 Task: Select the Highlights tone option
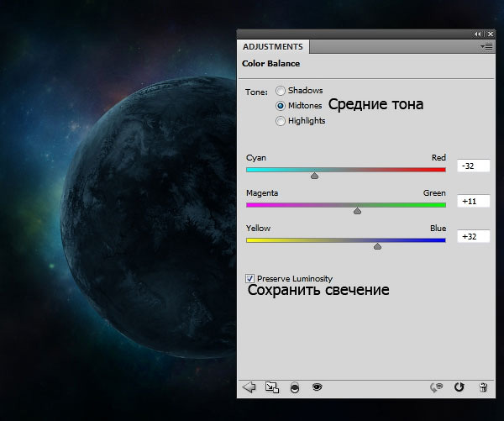click(281, 121)
